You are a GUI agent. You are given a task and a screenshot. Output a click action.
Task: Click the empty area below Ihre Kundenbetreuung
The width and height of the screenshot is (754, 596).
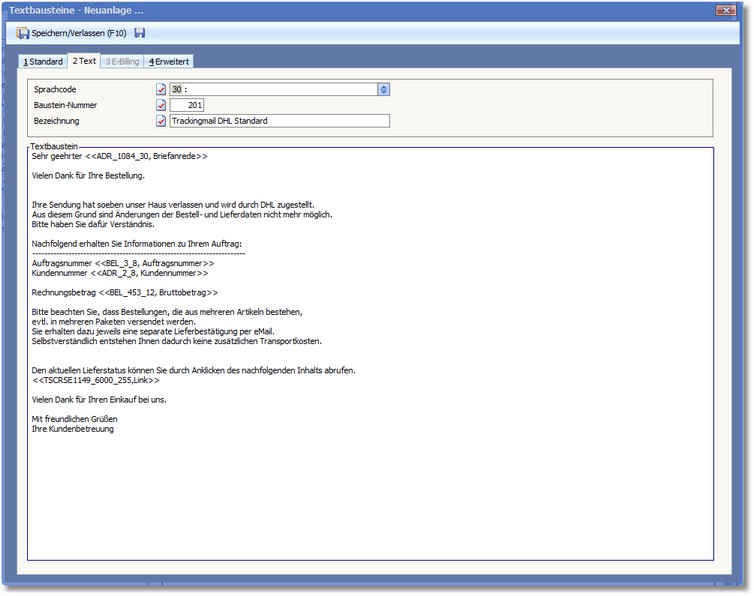point(370,490)
